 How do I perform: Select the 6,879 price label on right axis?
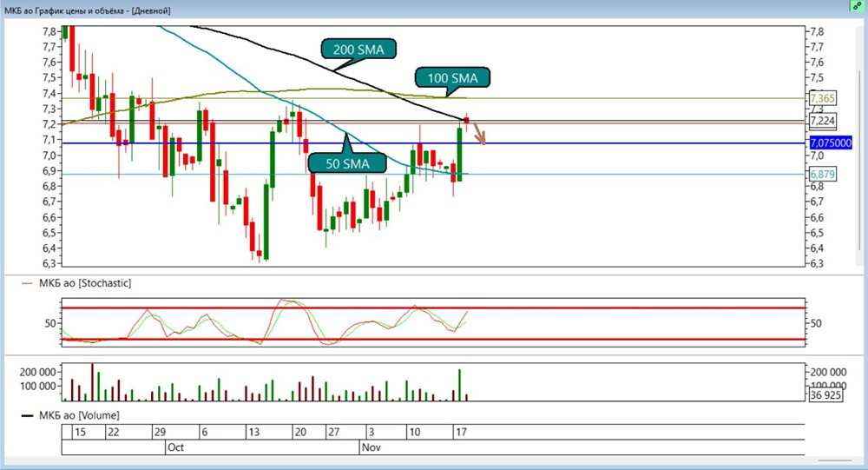click(822, 175)
